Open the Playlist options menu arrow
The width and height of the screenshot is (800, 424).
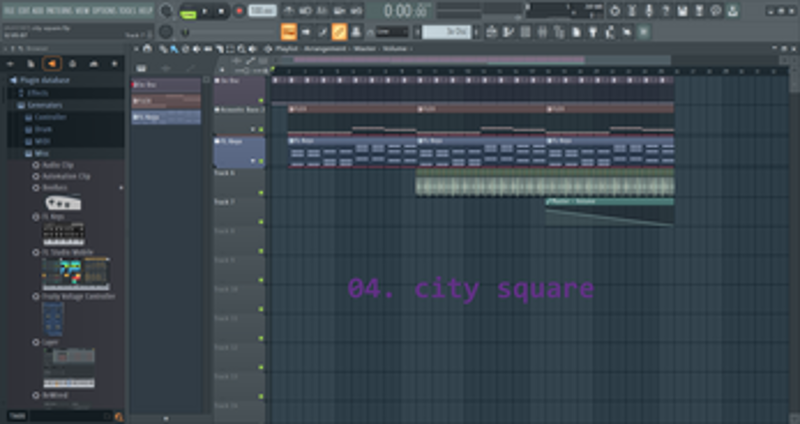[137, 49]
